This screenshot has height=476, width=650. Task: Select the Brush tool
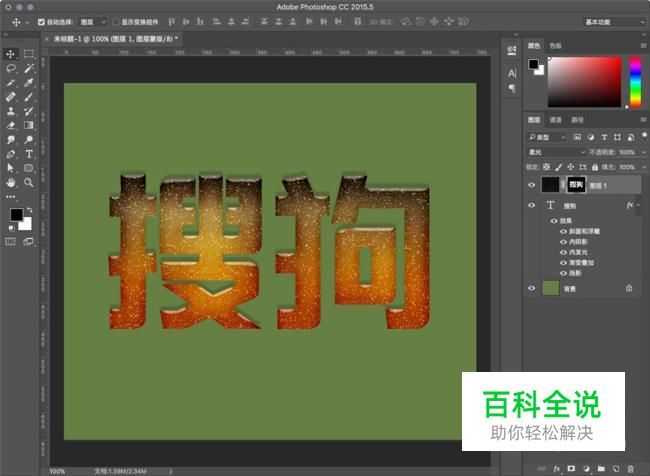coord(29,97)
